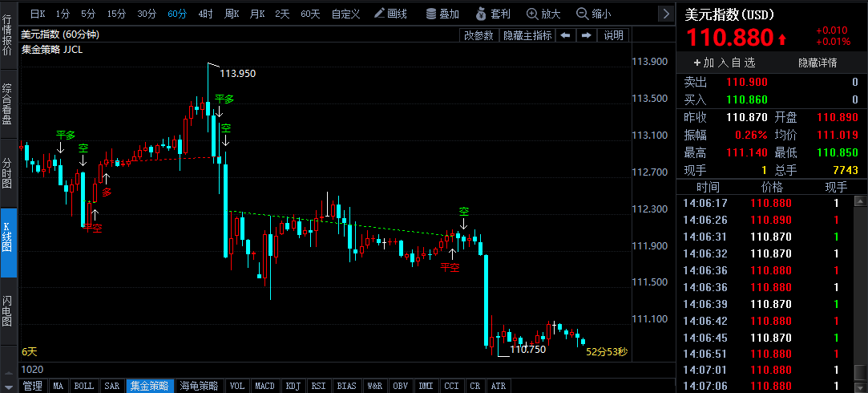Click the 时间 column header
This screenshot has width=868, height=393.
click(707, 187)
